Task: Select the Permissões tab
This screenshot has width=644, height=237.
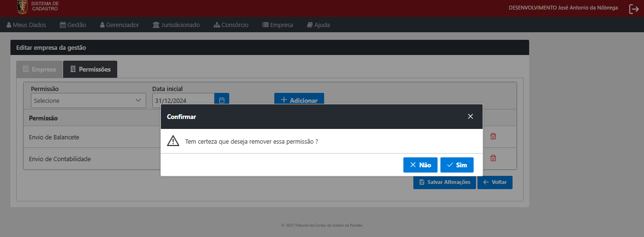Action: [90, 69]
